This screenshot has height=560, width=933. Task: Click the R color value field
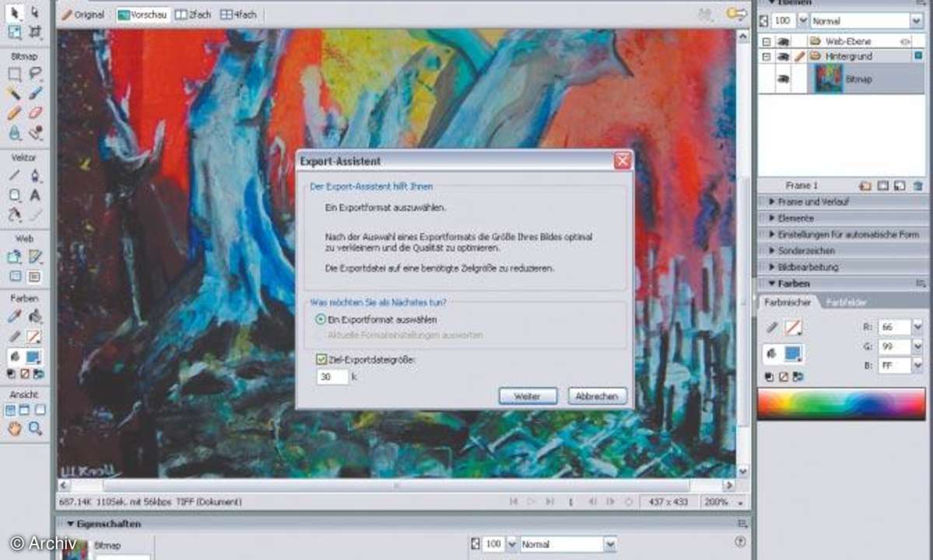coord(894,327)
